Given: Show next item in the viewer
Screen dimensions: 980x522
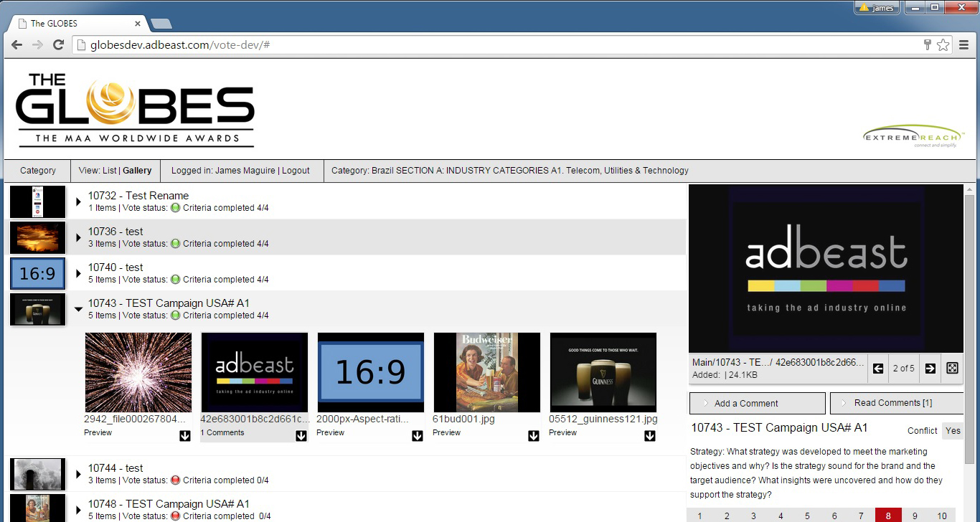Looking at the screenshot, I should (930, 369).
